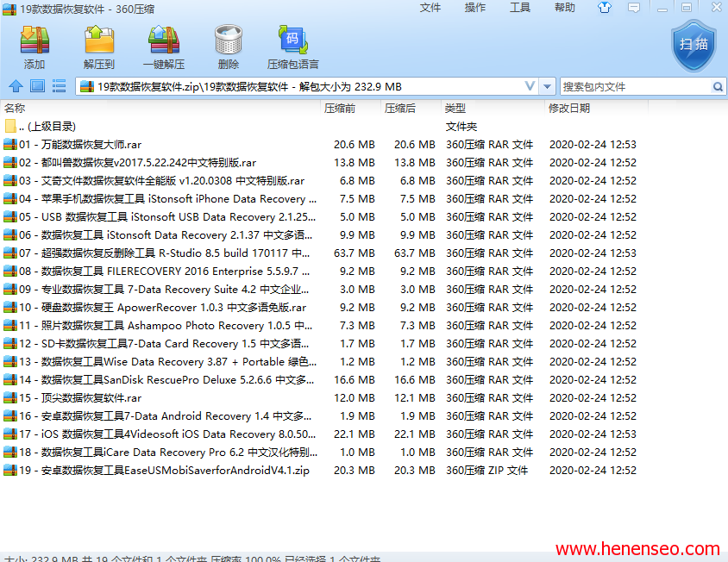
Task: Select file 02 - 都叫兽数据恢复v2017.5.22.242
Action: pyautogui.click(x=137, y=162)
